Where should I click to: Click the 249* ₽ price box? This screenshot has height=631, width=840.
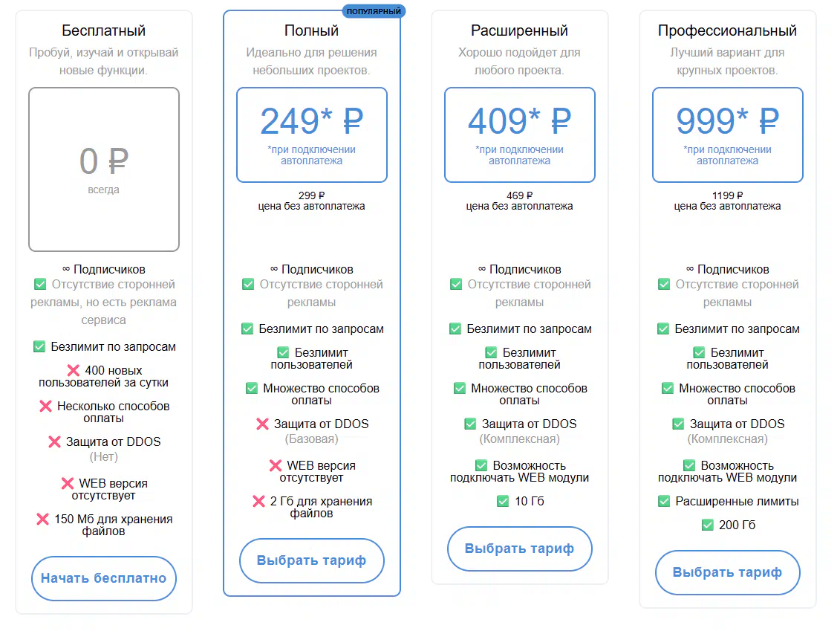pos(312,135)
